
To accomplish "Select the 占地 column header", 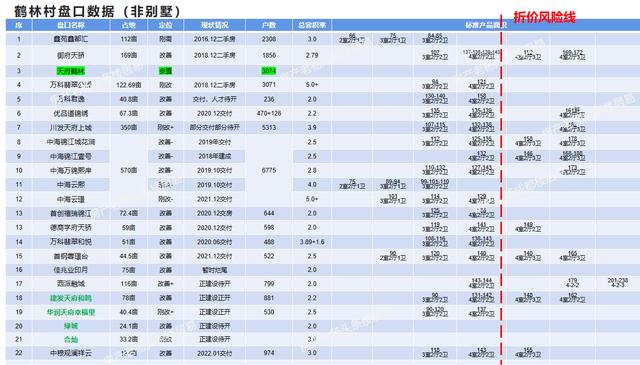I will (129, 25).
